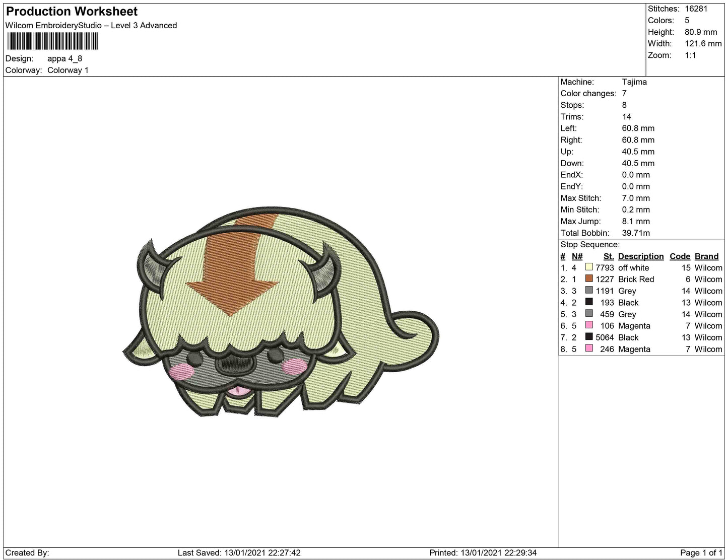Click the "Trims:" label
The image size is (728, 560).
click(x=572, y=116)
